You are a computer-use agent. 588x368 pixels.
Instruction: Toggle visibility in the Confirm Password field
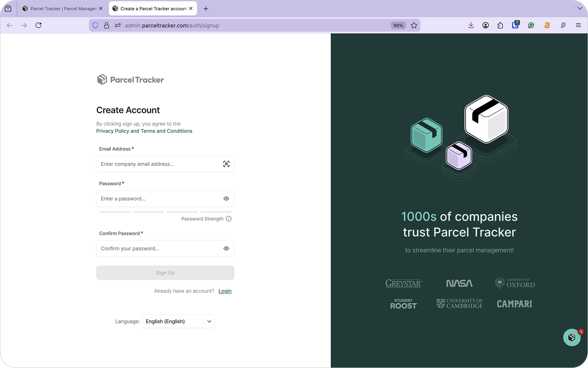point(226,249)
